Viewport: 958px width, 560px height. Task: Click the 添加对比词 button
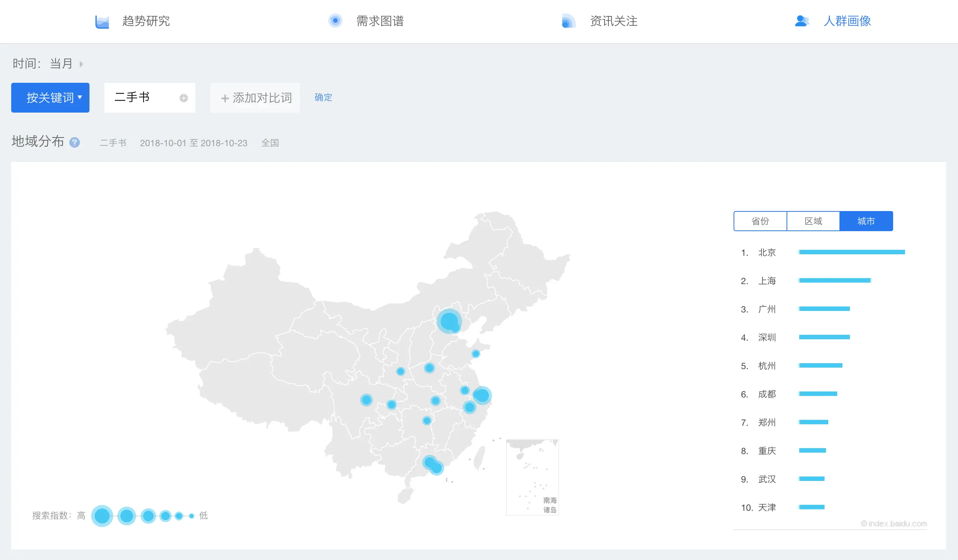(x=255, y=98)
